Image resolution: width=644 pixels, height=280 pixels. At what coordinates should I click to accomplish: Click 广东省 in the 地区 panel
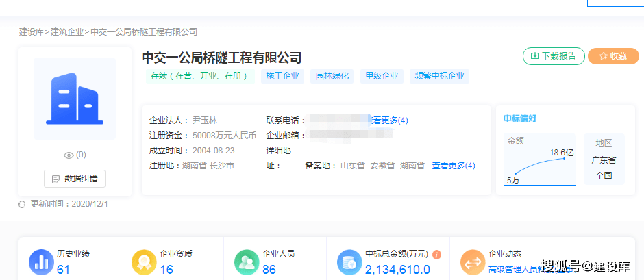pos(604,160)
